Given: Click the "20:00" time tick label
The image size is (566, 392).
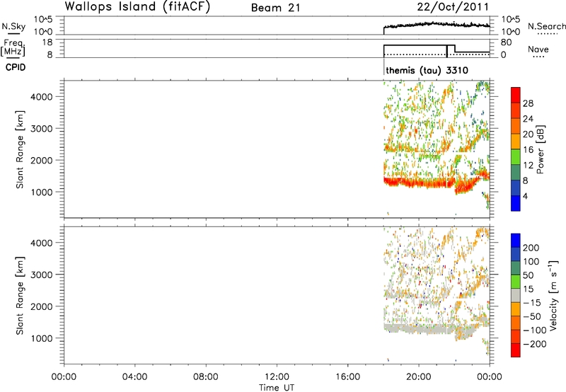Looking at the screenshot, I should (419, 377).
